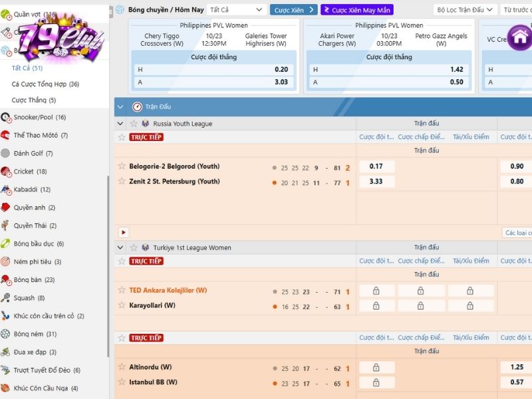Viewport: 532px width, 399px height.
Task: Open the live stream play icon
Action: [x=123, y=232]
